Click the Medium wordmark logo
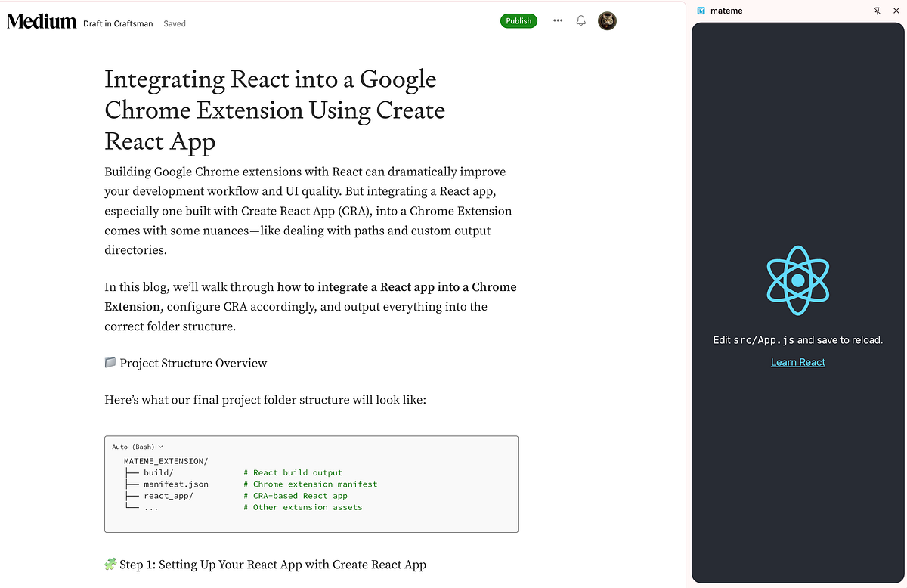This screenshot has width=907, height=588. 41,21
